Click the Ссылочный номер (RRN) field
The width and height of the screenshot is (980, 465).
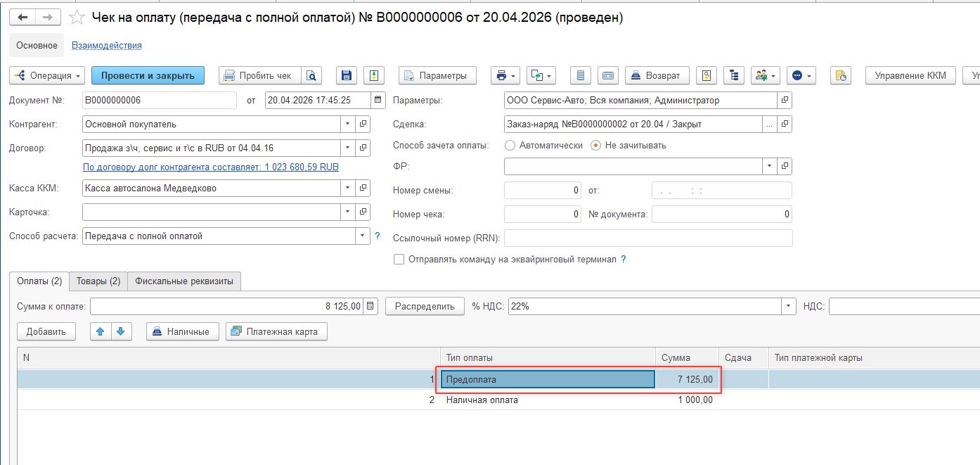pyautogui.click(x=647, y=238)
